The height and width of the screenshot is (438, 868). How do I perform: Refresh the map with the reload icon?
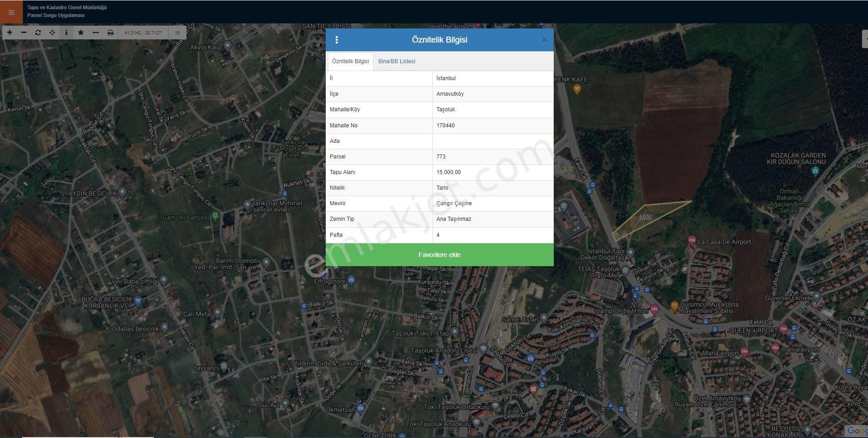pos(38,33)
